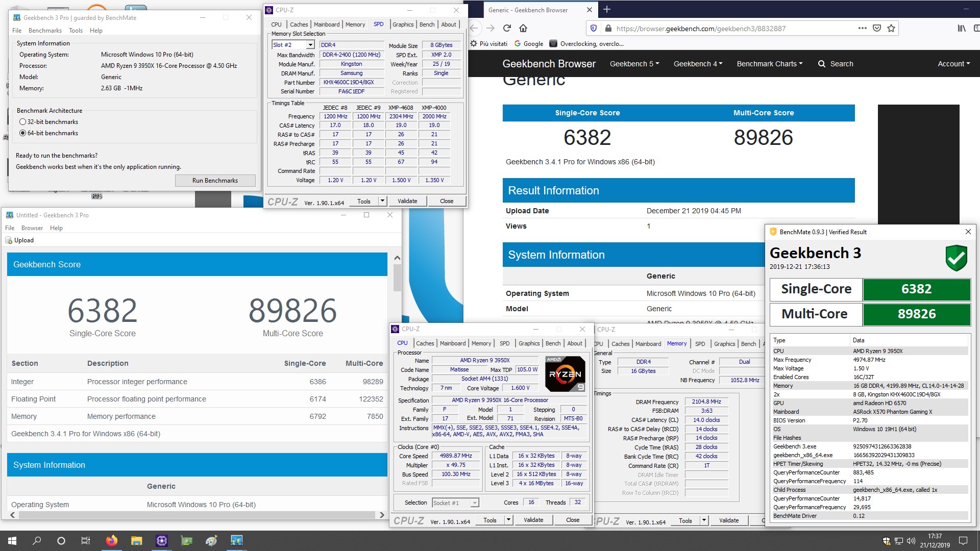Open Benchmarks menu in Geekbench 3 Pro
Viewport: 980px width, 551px height.
pos(45,31)
